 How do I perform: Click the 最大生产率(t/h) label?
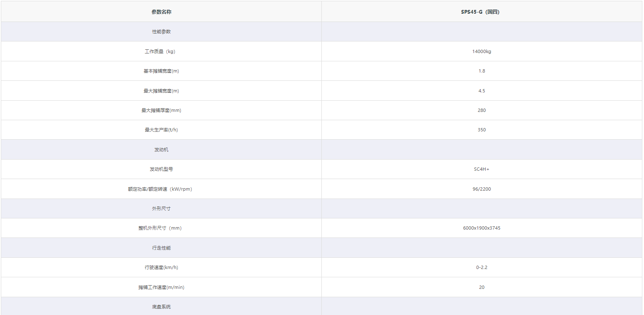pos(161,130)
